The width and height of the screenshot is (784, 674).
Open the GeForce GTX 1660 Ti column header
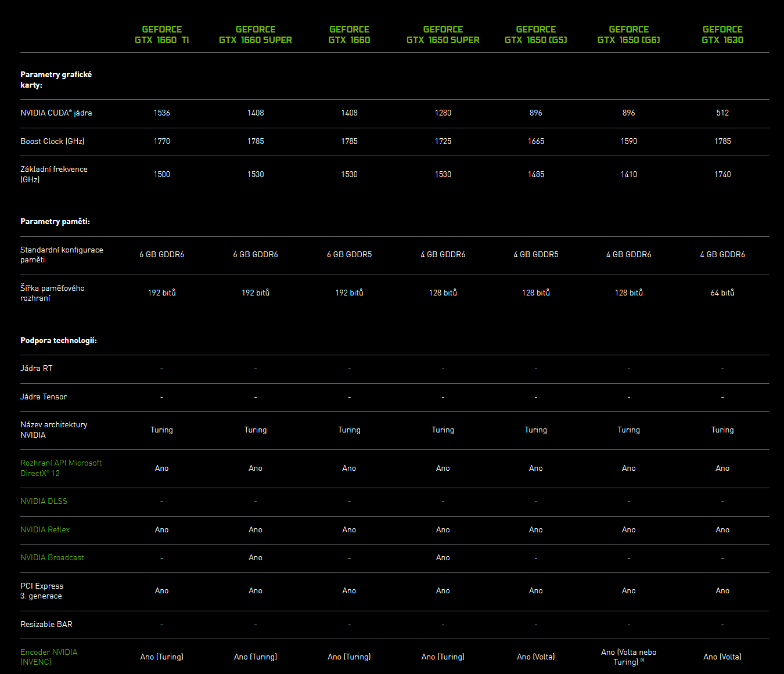162,35
